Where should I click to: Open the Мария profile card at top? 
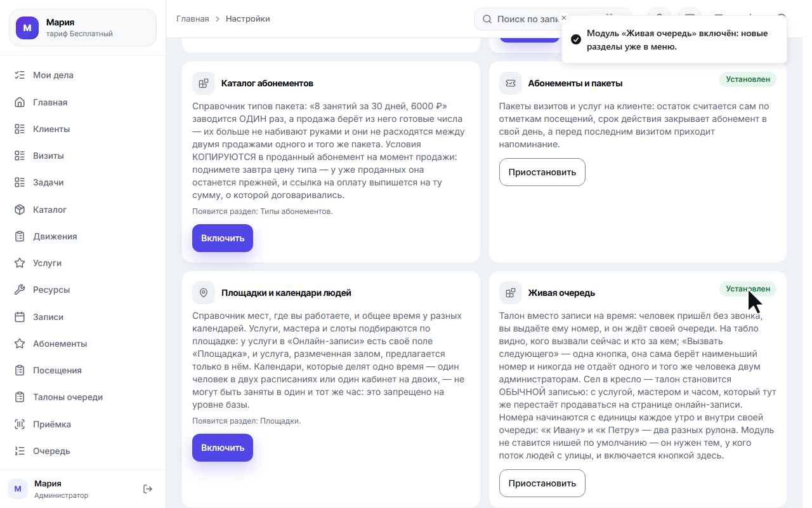tap(82, 27)
